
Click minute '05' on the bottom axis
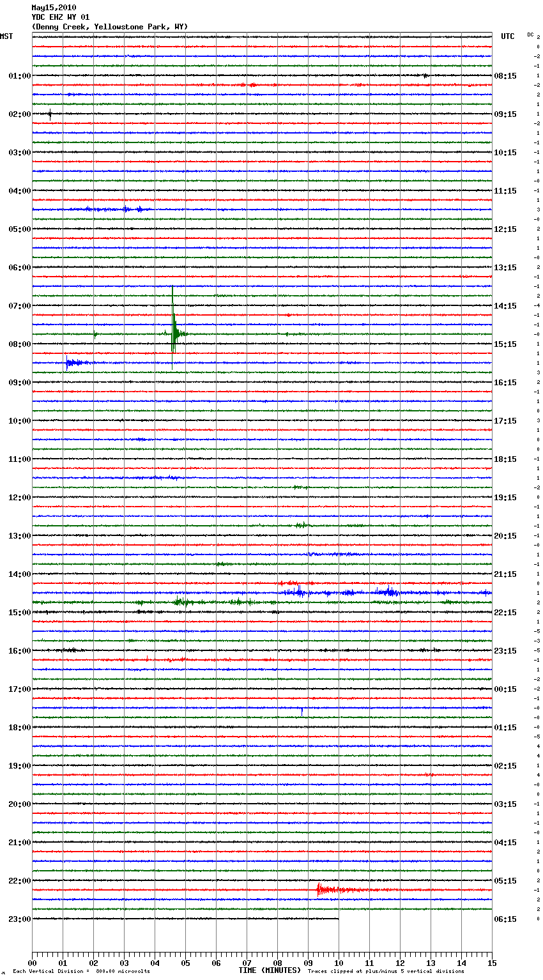pyautogui.click(x=185, y=963)
